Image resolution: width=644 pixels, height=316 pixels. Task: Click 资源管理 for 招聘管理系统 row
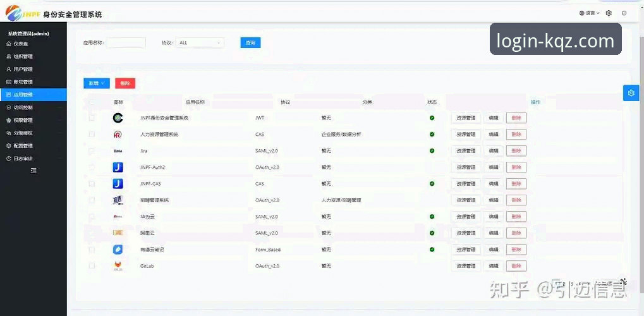coord(466,200)
